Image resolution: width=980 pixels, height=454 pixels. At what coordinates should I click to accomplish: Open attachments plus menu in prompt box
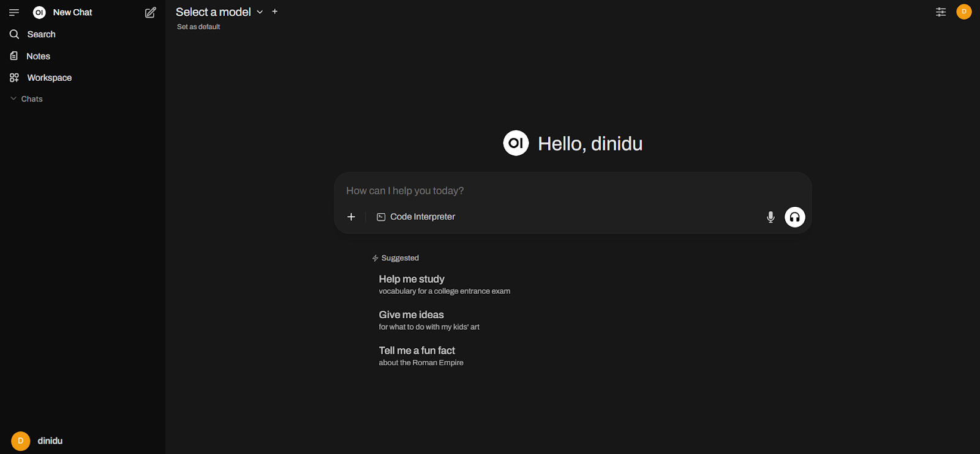(x=351, y=217)
